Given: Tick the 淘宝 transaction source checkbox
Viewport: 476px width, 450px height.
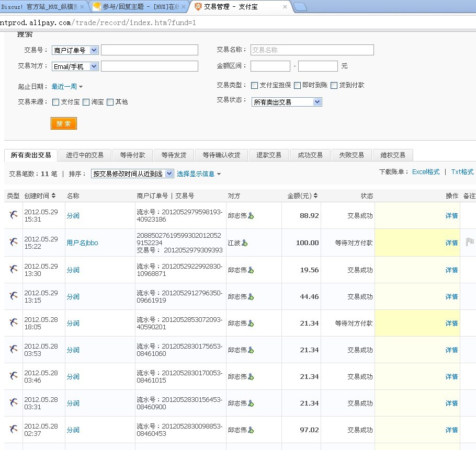Looking at the screenshot, I should (86, 102).
